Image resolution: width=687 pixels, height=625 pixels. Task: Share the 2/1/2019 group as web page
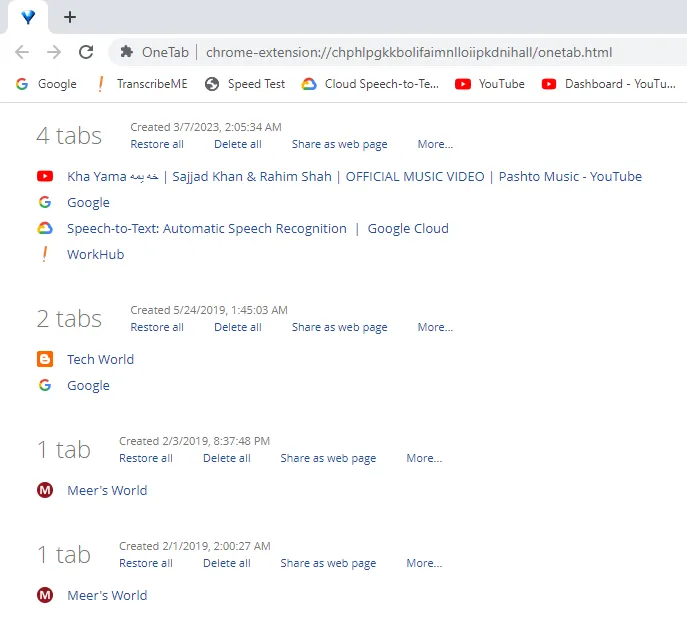coord(328,563)
